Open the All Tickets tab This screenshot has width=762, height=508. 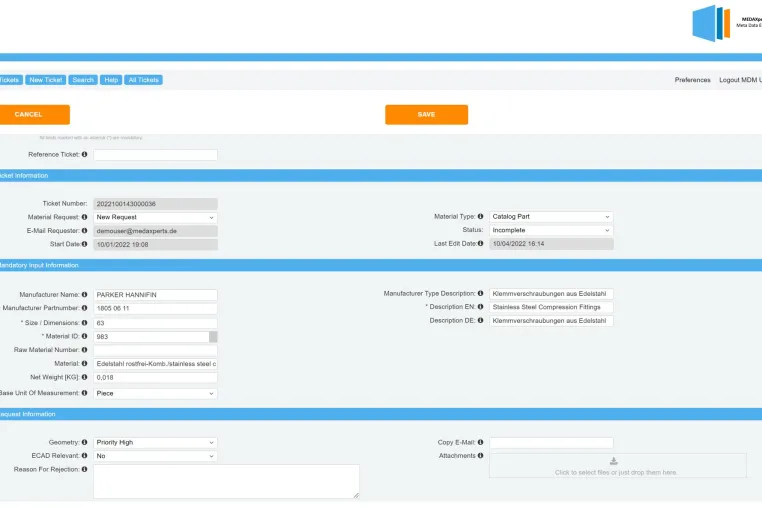pos(143,80)
